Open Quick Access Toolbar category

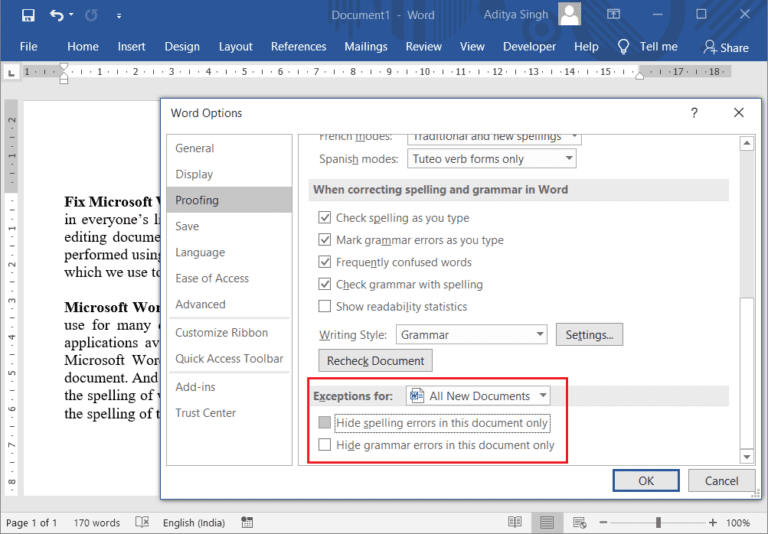pyautogui.click(x=229, y=358)
